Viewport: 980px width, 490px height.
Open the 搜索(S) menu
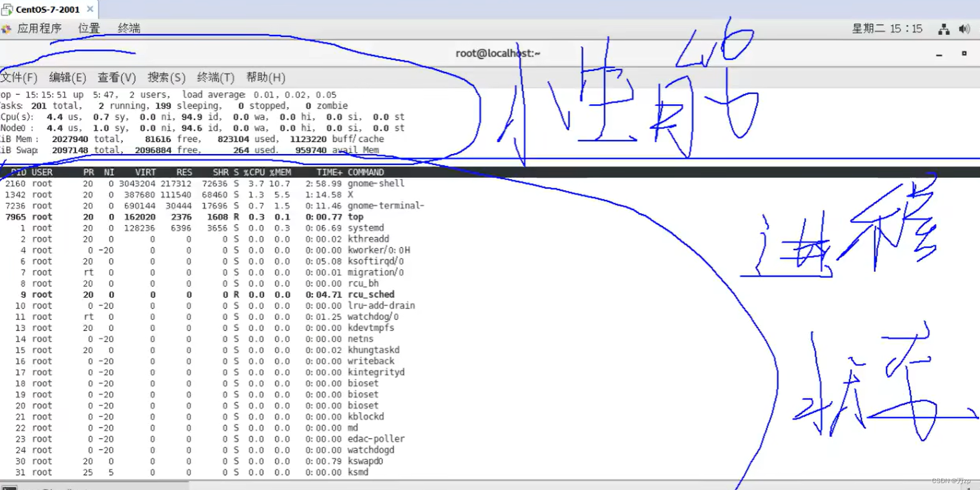[x=167, y=77]
